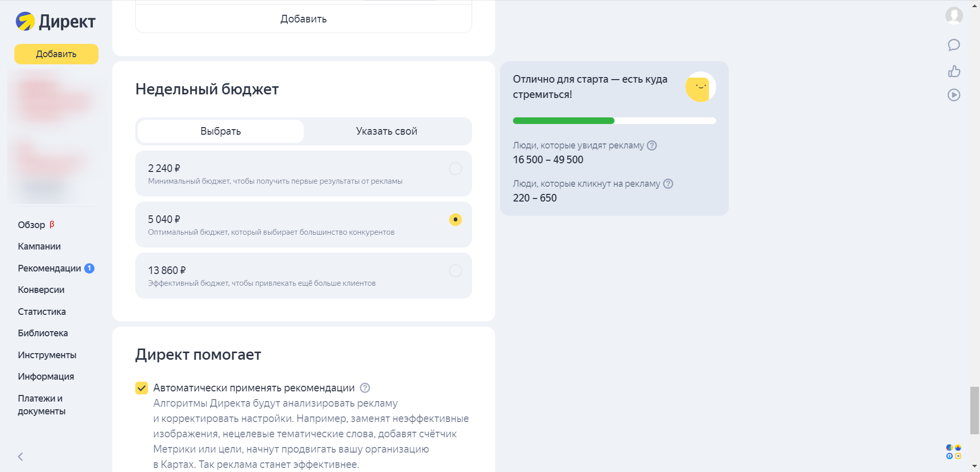Switch to the Выбрать budget tab
The width and height of the screenshot is (980, 472).
click(220, 131)
